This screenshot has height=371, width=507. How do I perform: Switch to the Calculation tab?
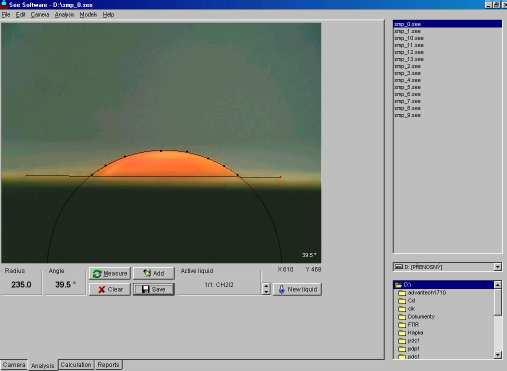click(76, 365)
